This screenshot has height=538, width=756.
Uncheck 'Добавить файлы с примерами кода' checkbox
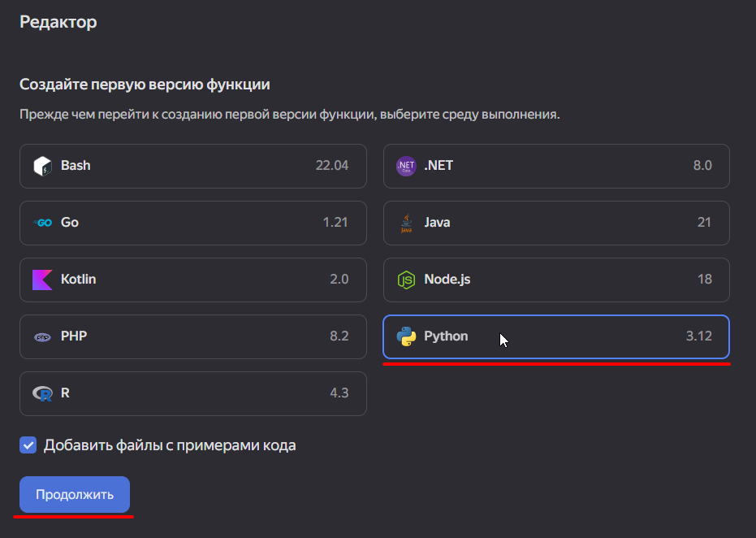[28, 445]
